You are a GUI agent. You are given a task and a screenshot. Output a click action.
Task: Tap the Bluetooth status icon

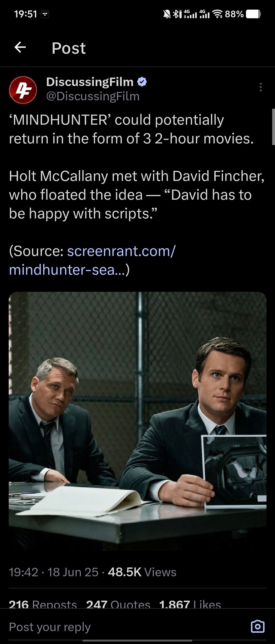click(x=177, y=14)
